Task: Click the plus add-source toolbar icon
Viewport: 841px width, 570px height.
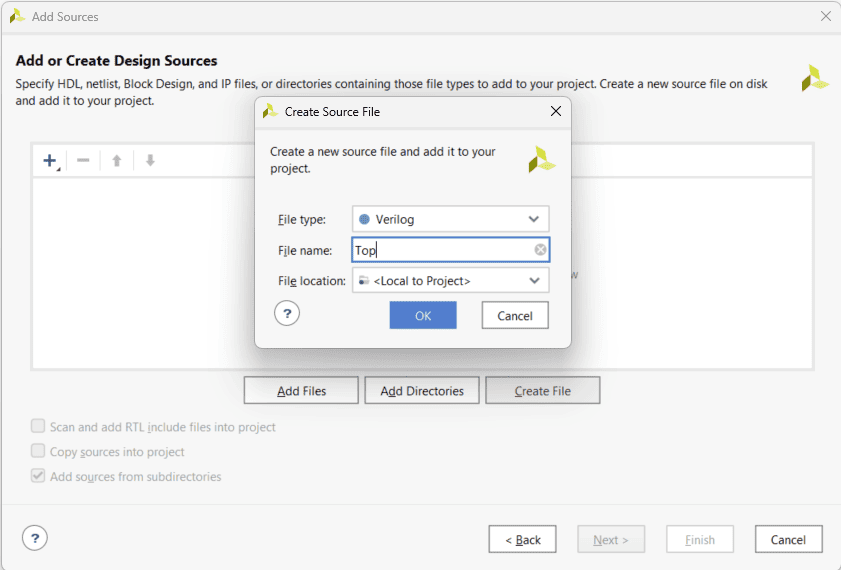Action: point(50,161)
